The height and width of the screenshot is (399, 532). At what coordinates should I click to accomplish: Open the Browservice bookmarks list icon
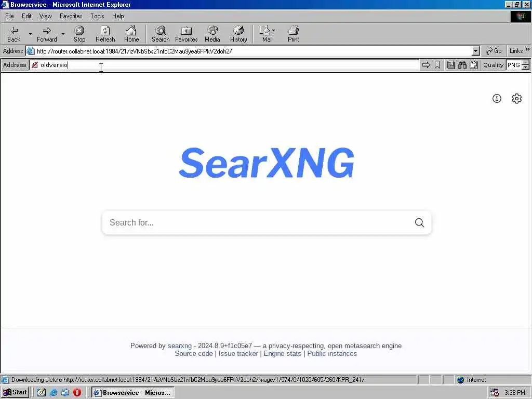tap(451, 65)
